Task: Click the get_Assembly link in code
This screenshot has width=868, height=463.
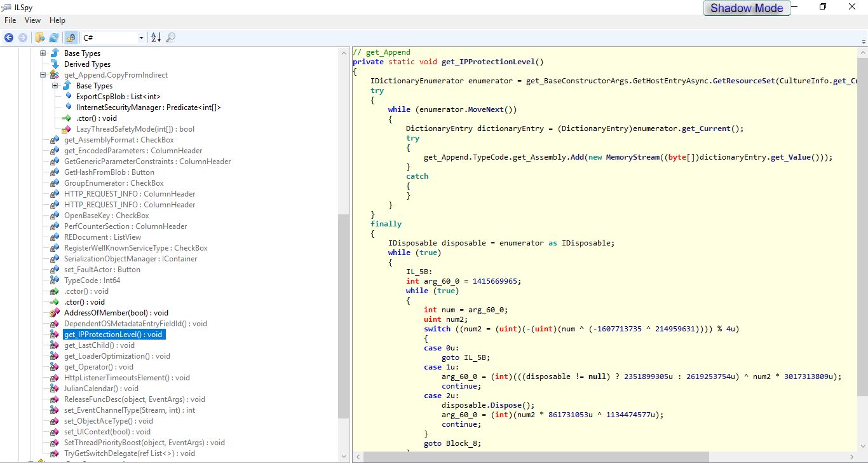Action: (541, 157)
